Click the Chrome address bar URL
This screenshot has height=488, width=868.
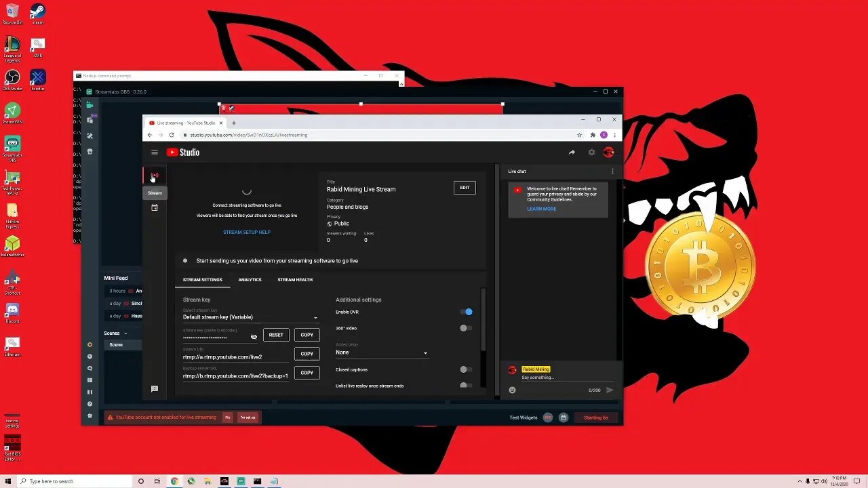point(249,135)
